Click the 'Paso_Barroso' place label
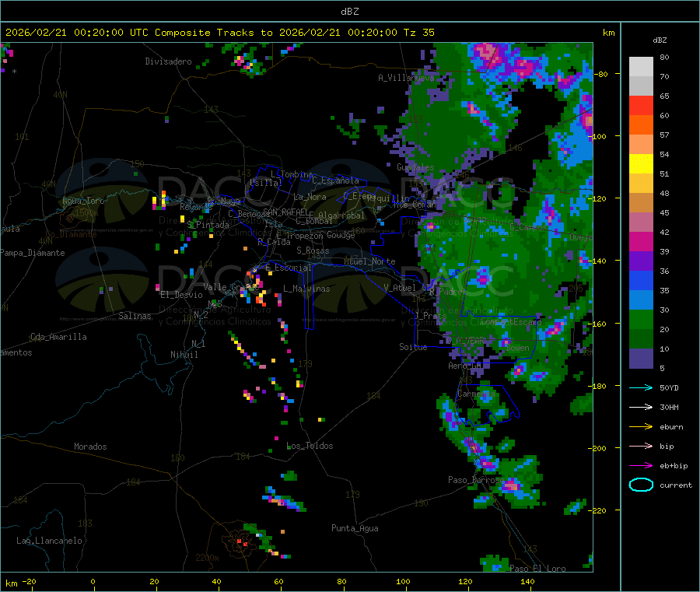The image size is (700, 592). tap(476, 480)
